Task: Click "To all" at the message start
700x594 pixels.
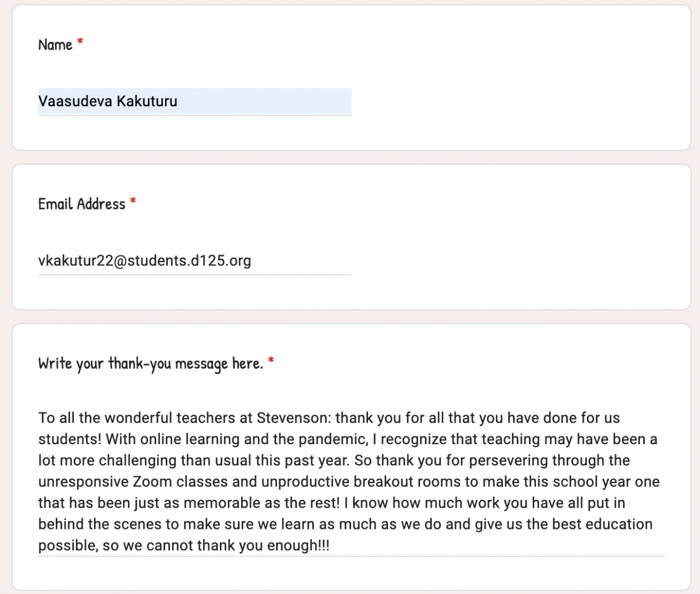Action: click(56, 418)
